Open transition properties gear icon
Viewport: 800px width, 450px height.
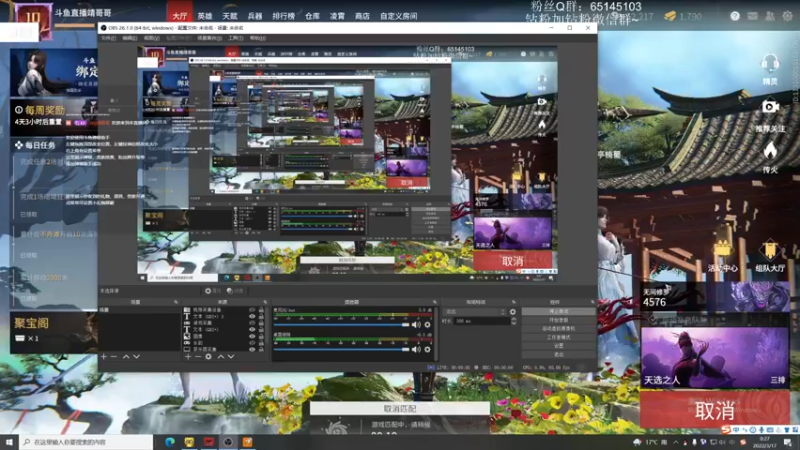click(x=513, y=312)
